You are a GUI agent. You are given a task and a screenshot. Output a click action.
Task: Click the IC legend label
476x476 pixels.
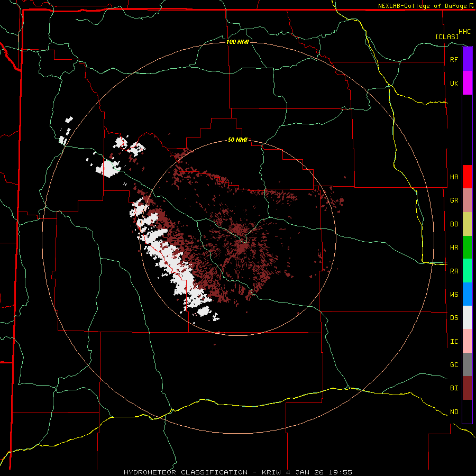454,342
